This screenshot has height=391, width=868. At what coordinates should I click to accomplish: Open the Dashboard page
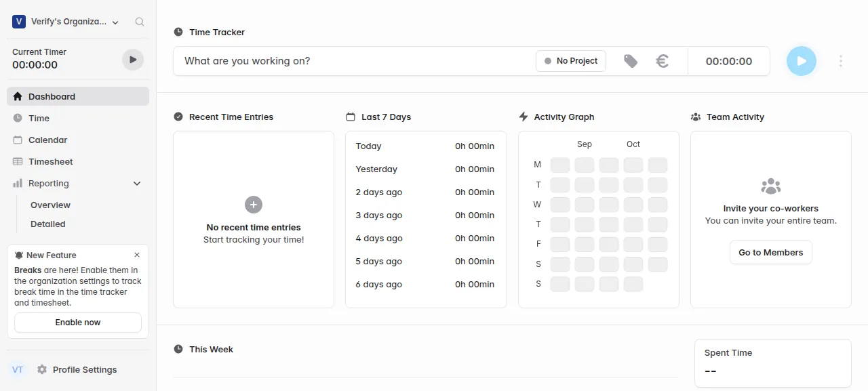78,96
